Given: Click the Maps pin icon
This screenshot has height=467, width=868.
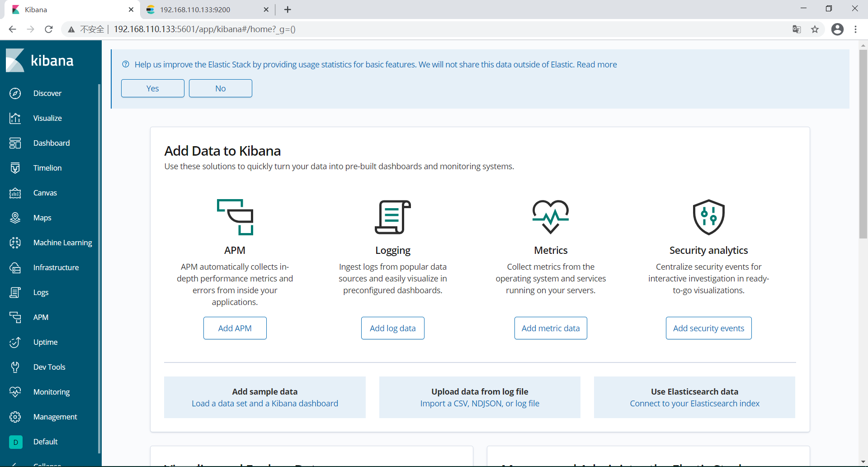Looking at the screenshot, I should tap(15, 218).
